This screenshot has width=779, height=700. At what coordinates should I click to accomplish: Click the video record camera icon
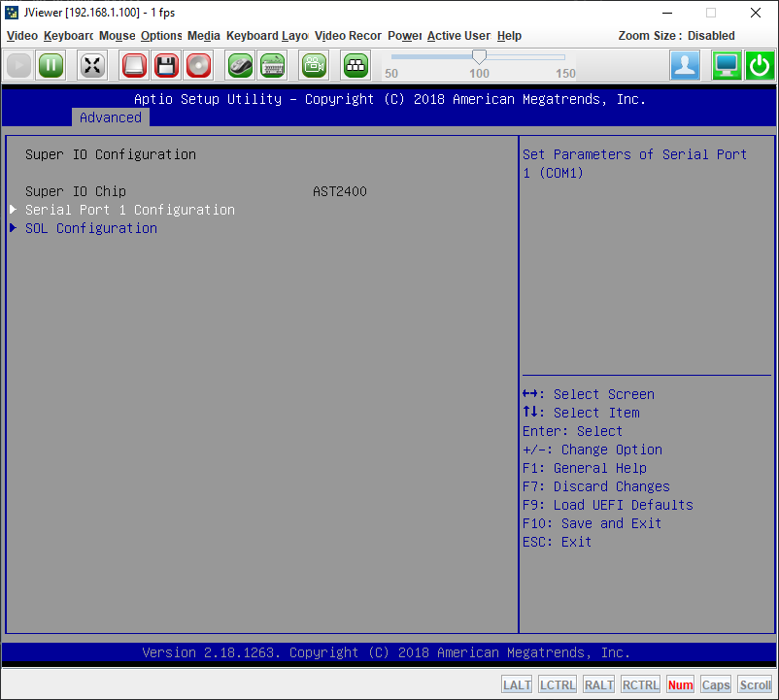click(x=314, y=65)
